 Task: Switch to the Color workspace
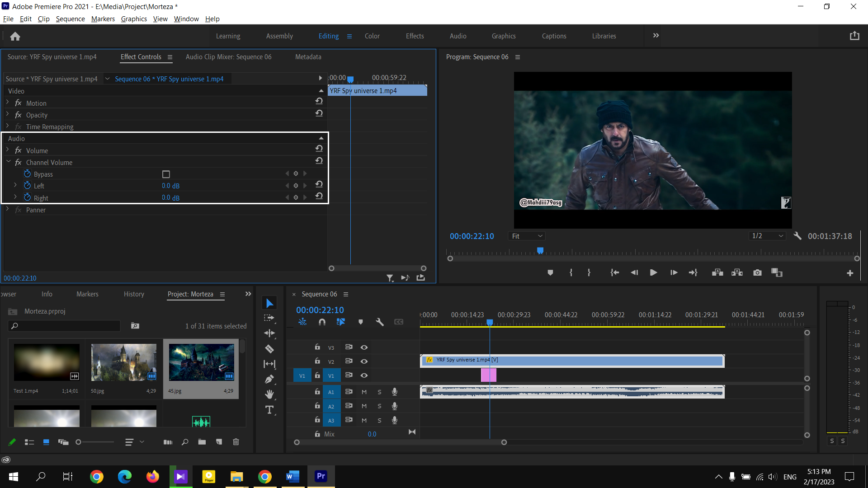pyautogui.click(x=372, y=36)
